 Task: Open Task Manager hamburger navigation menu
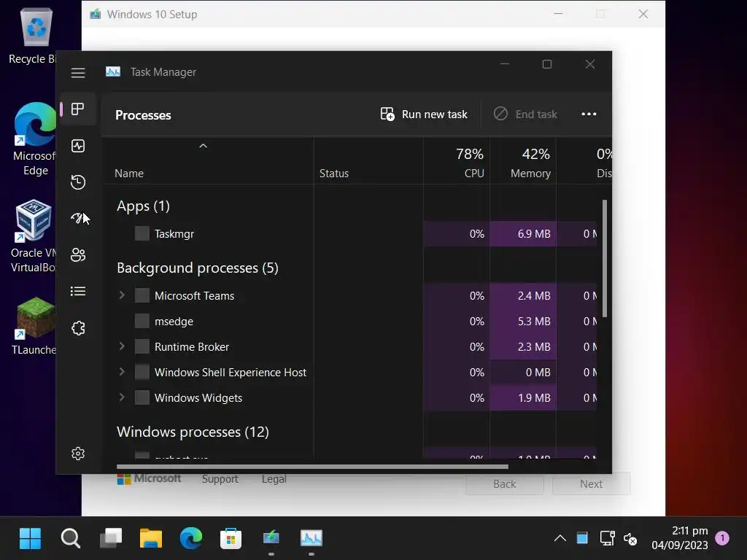[78, 73]
